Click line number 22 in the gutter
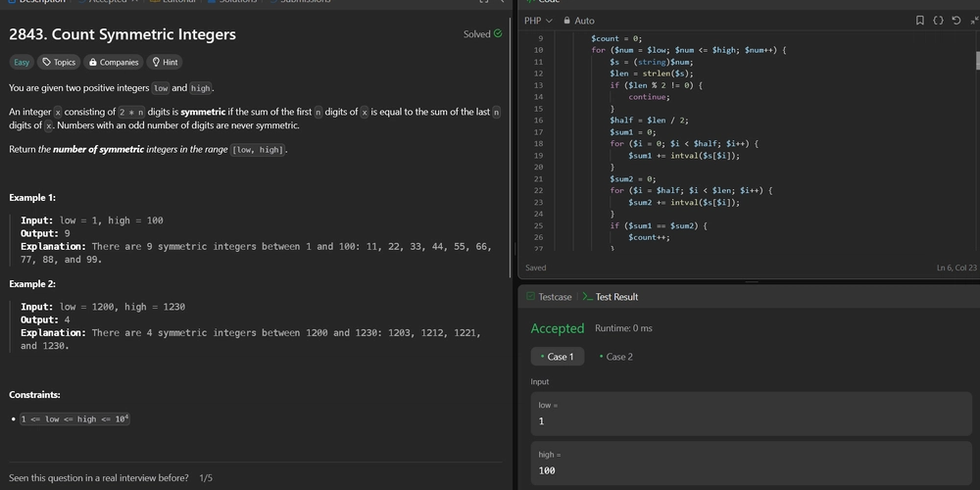Screen dimensions: 980x490 pos(539,191)
